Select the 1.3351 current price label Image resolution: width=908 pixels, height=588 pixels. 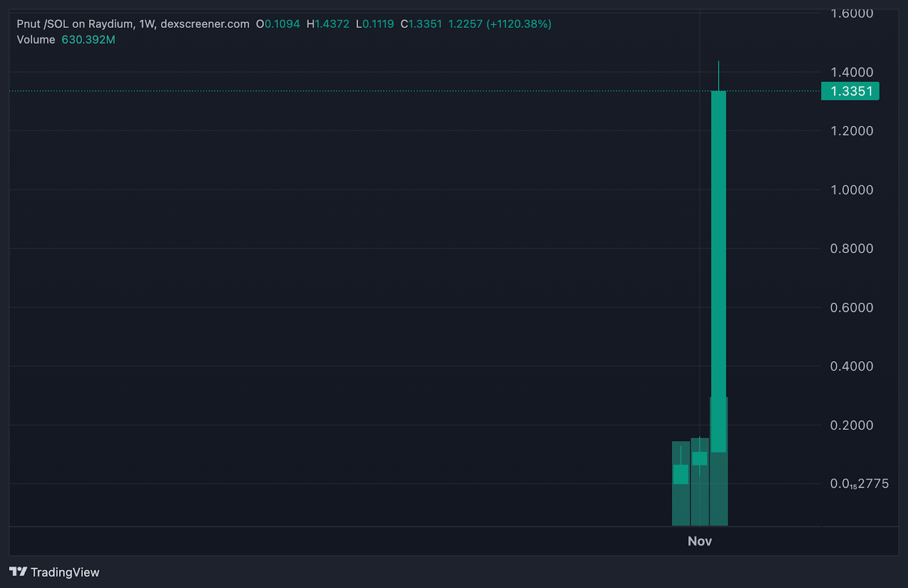pos(850,91)
